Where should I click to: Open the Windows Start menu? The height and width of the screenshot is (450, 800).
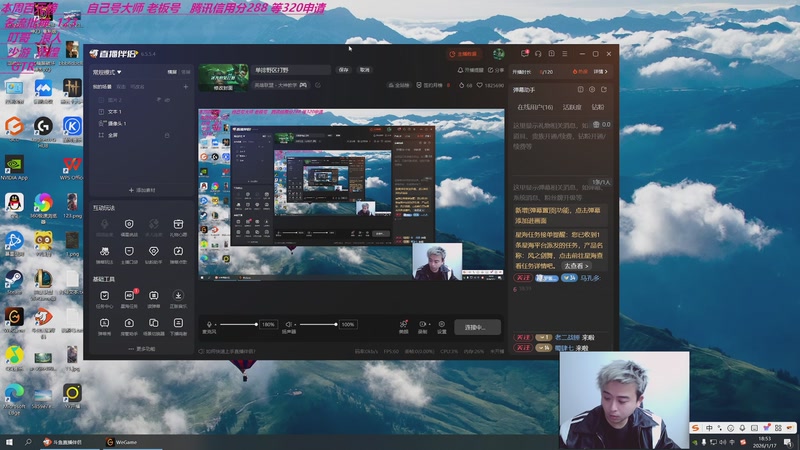[9, 442]
